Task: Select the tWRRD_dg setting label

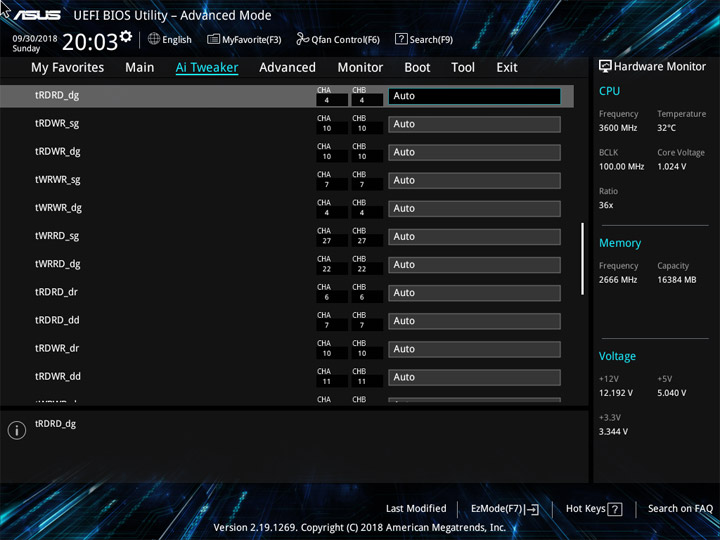Action: tap(58, 264)
